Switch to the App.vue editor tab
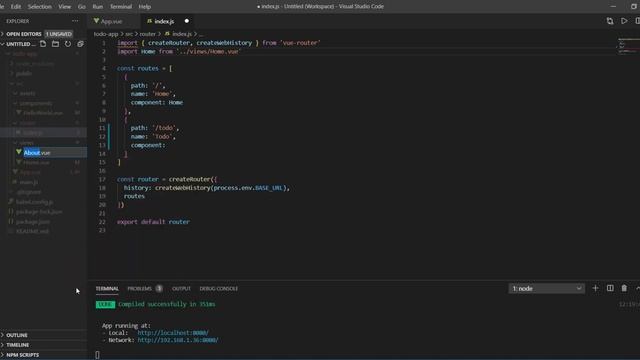Image resolution: width=640 pixels, height=360 pixels. [113, 21]
